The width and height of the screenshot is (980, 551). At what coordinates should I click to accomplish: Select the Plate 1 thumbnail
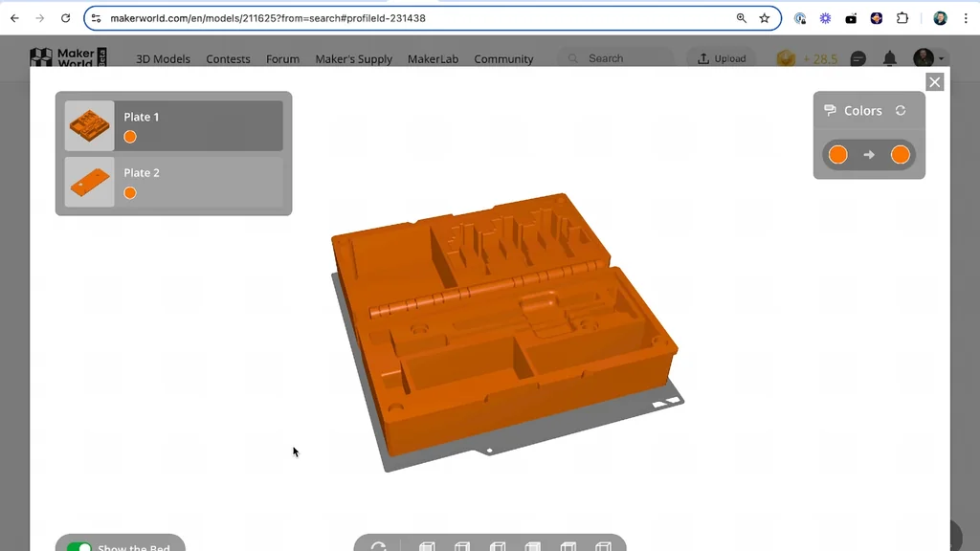89,125
